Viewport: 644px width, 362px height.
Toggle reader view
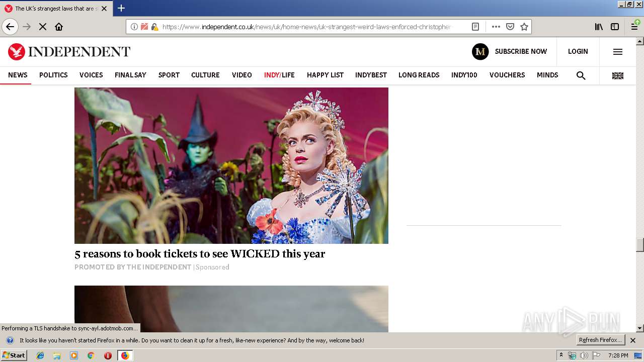pyautogui.click(x=475, y=27)
